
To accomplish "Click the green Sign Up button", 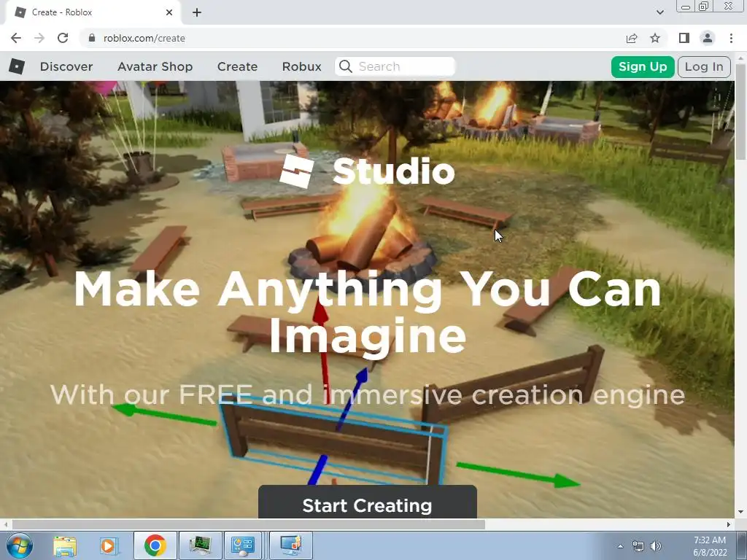I will coord(643,66).
